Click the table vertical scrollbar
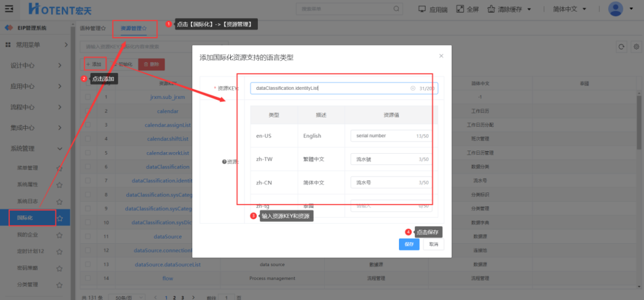The width and height of the screenshot is (644, 300). (x=639, y=122)
